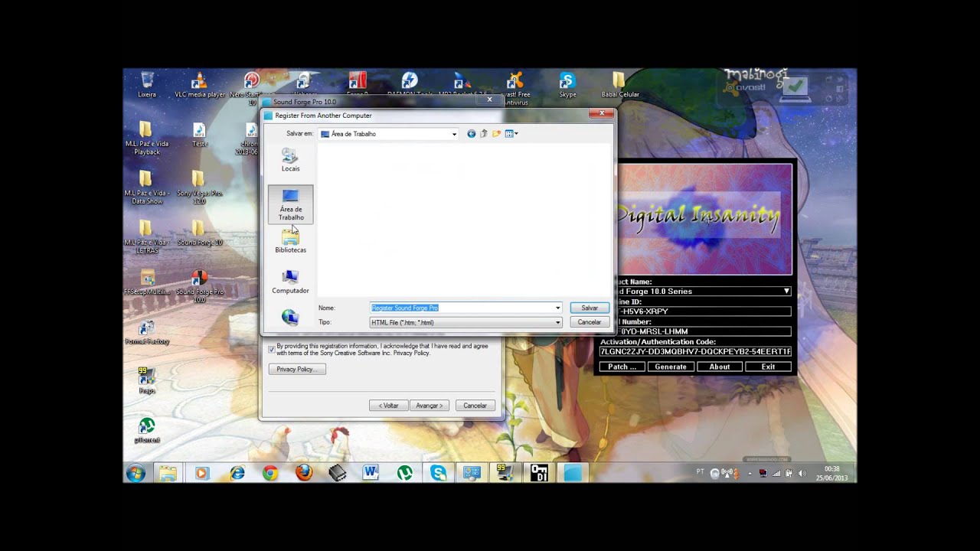Toggle the privacy policy acknowledgment checkbox
The image size is (980, 551).
click(271, 349)
